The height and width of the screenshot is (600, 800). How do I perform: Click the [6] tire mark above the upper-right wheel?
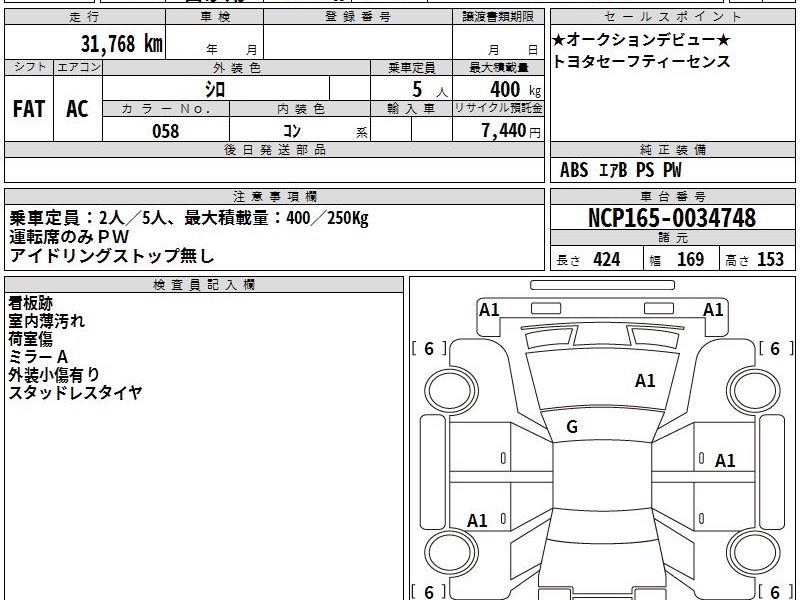pyautogui.click(x=776, y=349)
